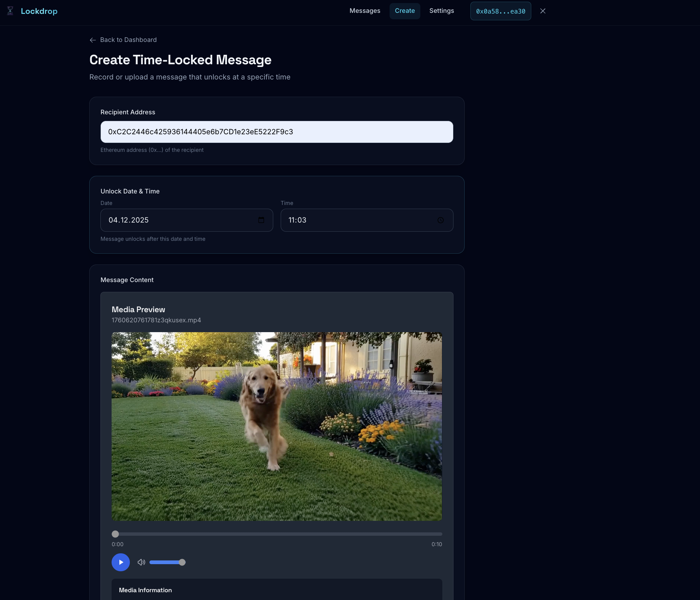This screenshot has height=600, width=700.
Task: Mute audio with the speaker icon
Action: 141,562
